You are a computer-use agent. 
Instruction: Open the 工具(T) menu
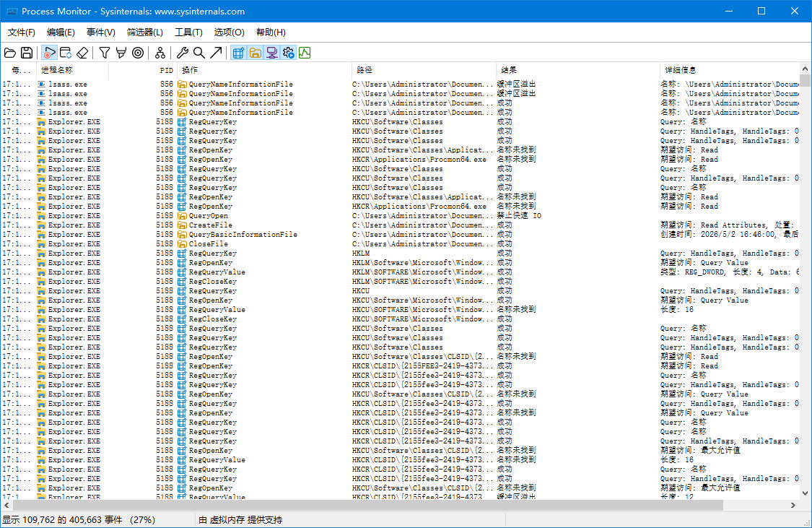(x=188, y=32)
